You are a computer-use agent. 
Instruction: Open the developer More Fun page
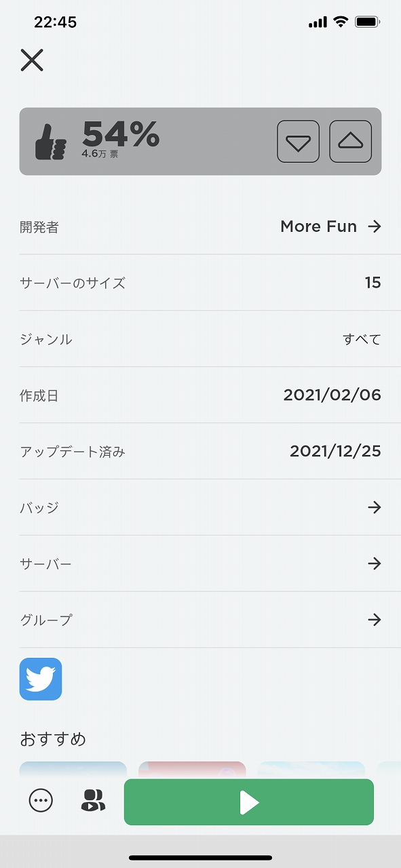pyautogui.click(x=200, y=226)
